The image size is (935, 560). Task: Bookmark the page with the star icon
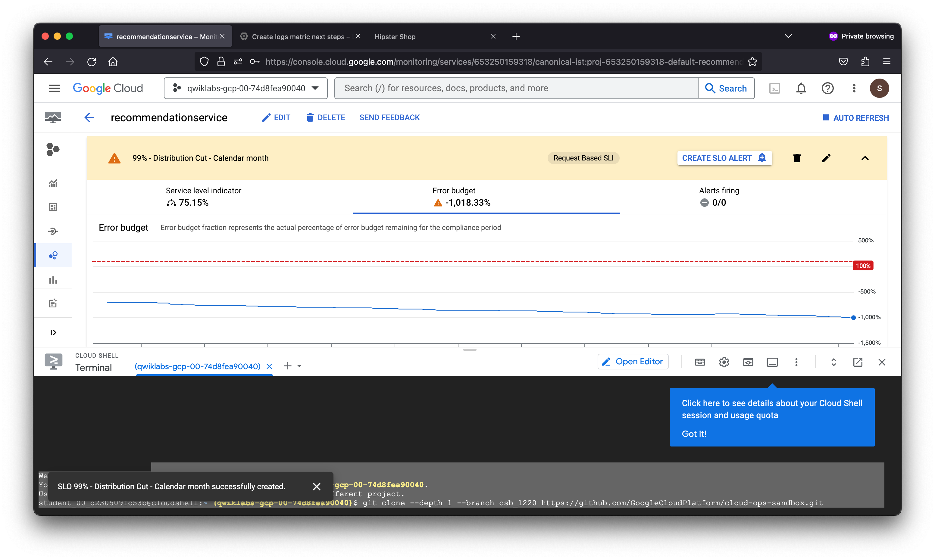point(752,61)
